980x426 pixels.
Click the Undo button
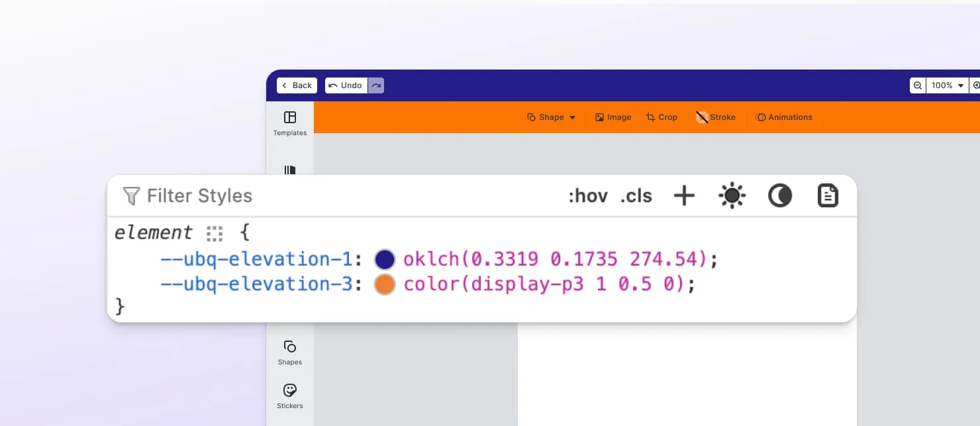coord(346,85)
